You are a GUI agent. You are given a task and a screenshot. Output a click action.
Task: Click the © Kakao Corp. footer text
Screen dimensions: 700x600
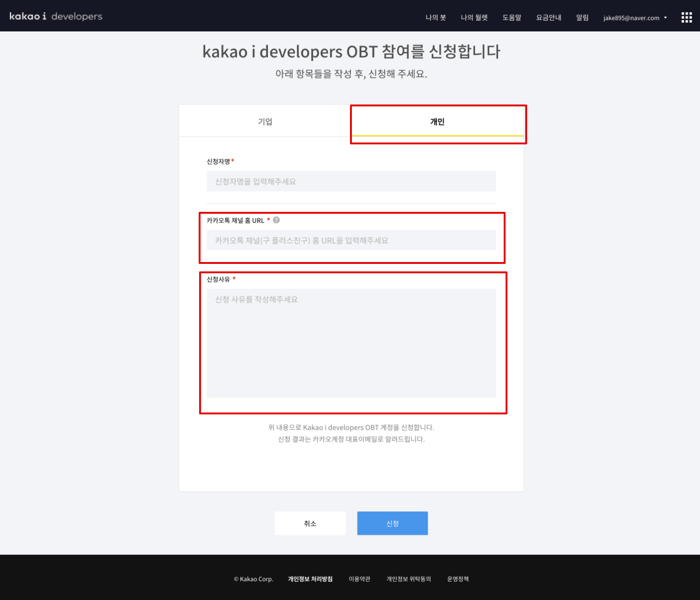pyautogui.click(x=253, y=579)
